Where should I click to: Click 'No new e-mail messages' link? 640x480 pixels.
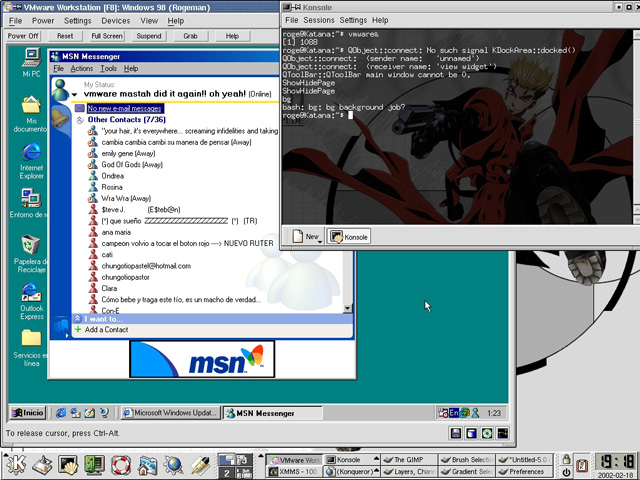tap(124, 109)
